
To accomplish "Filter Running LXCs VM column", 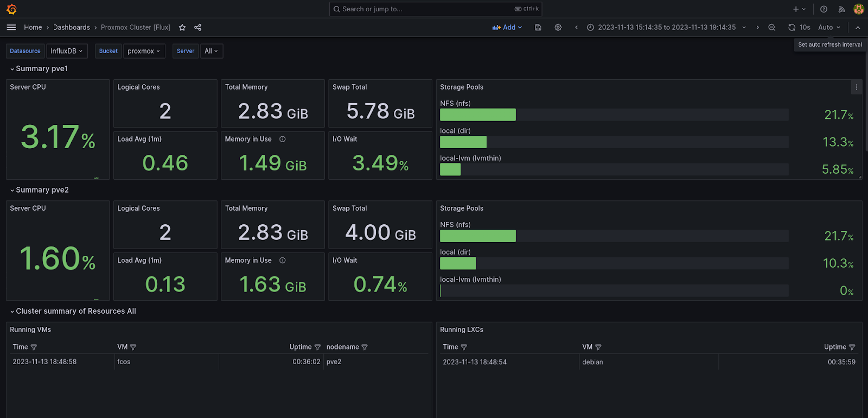I will (598, 347).
